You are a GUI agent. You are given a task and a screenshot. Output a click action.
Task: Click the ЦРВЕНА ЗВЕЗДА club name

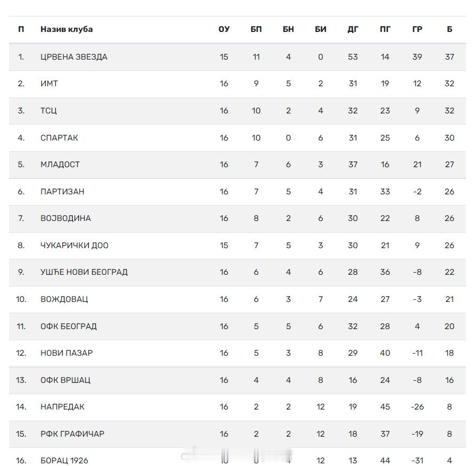tap(74, 57)
